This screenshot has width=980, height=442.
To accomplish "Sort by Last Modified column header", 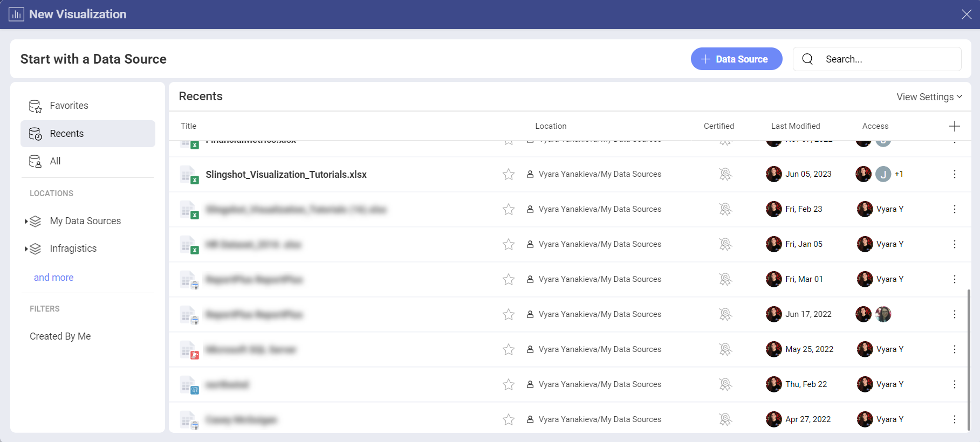I will pyautogui.click(x=796, y=126).
